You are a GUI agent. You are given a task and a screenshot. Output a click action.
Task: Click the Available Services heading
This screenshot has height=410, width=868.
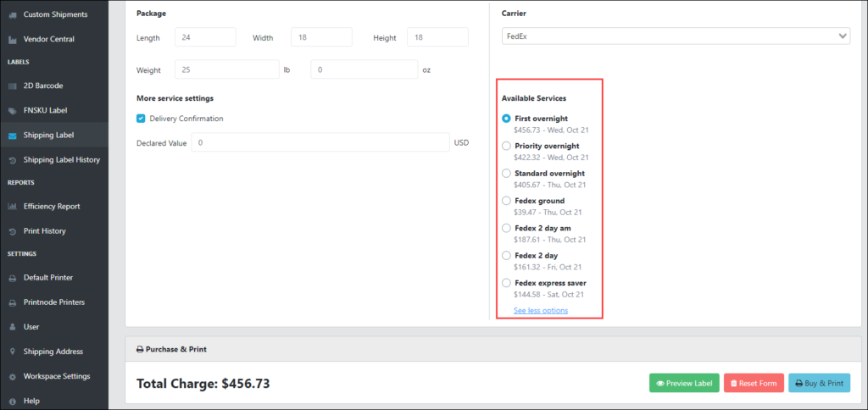coord(534,98)
